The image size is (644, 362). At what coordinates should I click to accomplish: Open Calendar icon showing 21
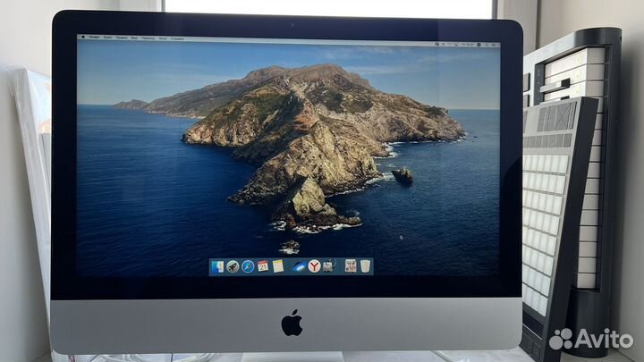[263, 266]
